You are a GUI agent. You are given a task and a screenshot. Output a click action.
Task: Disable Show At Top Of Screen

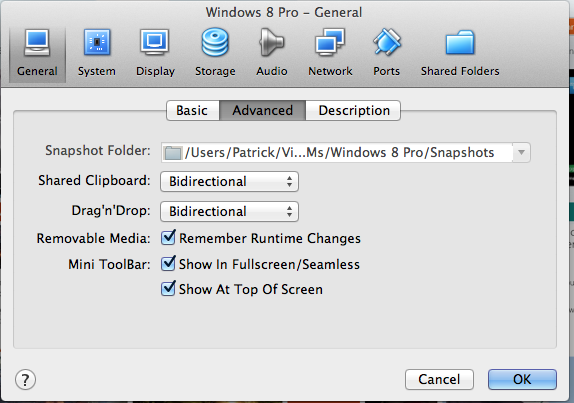point(168,288)
